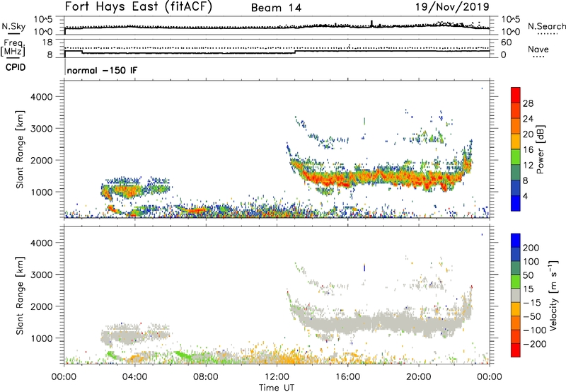Click the '08:00' time axis label

pyautogui.click(x=205, y=377)
